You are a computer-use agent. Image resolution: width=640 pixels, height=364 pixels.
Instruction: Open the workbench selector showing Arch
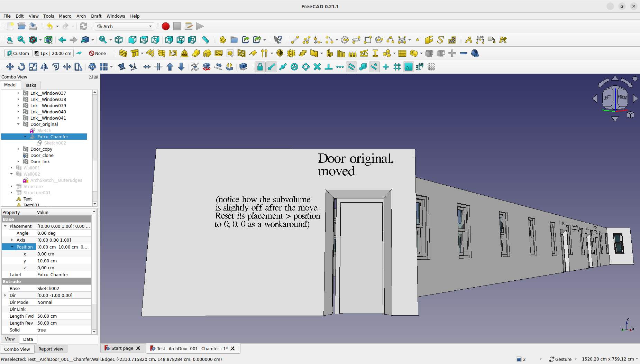(x=124, y=26)
